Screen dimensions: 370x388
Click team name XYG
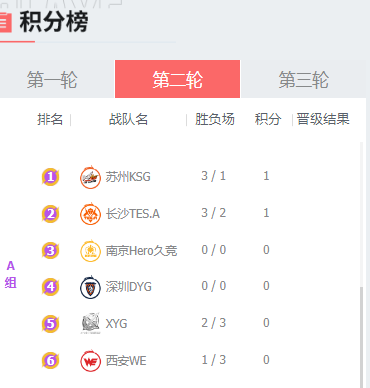tap(116, 324)
